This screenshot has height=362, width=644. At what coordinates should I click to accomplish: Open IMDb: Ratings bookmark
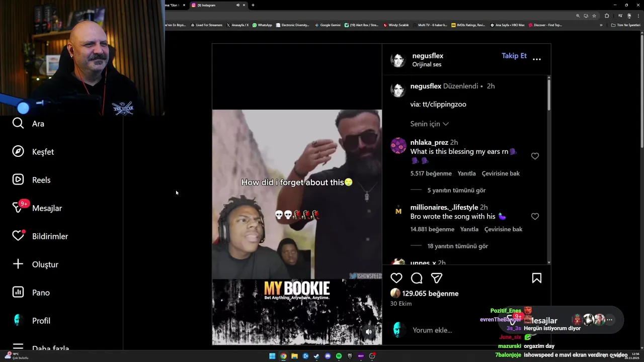pyautogui.click(x=468, y=25)
